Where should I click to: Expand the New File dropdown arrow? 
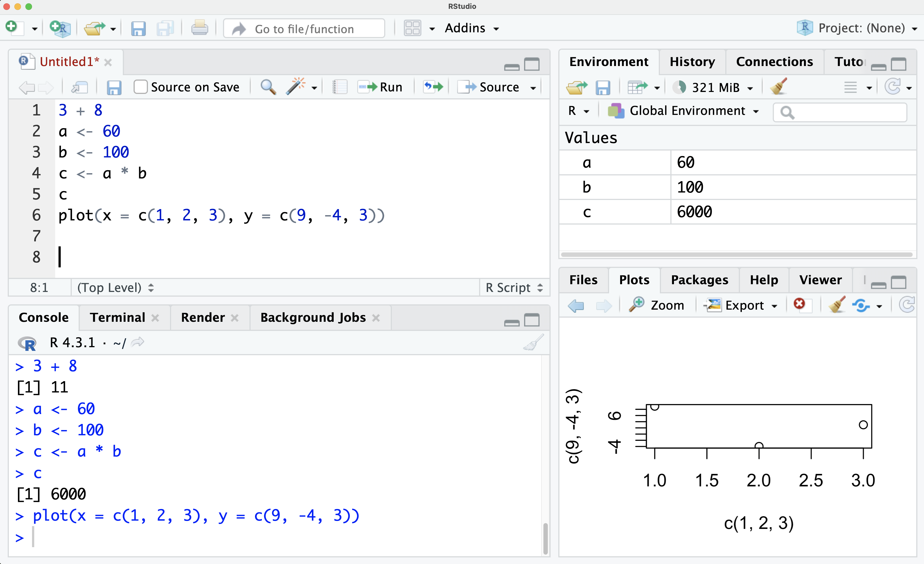[34, 29]
